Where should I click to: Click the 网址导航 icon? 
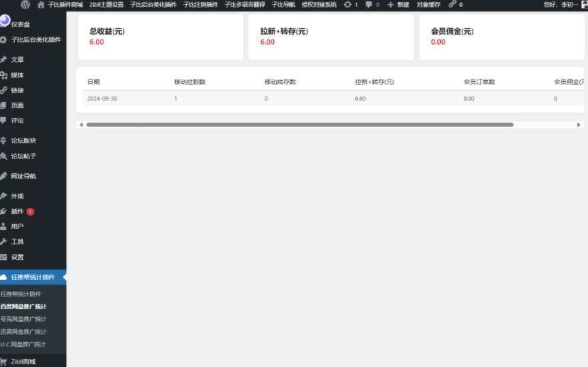[x=3, y=176]
